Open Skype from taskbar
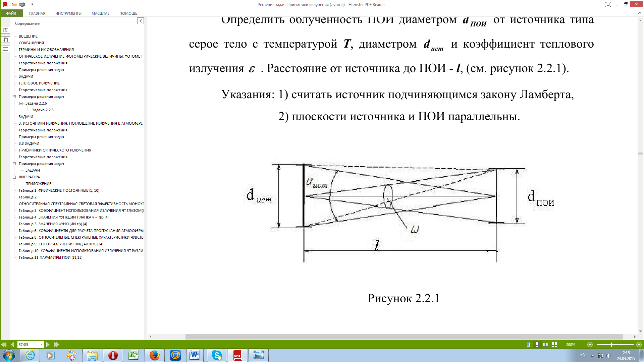 (x=217, y=355)
